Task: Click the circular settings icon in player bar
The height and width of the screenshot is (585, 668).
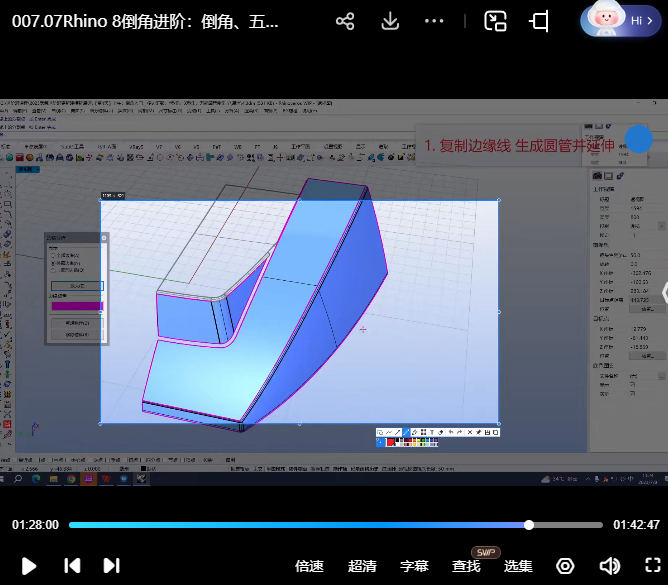Action: point(565,566)
